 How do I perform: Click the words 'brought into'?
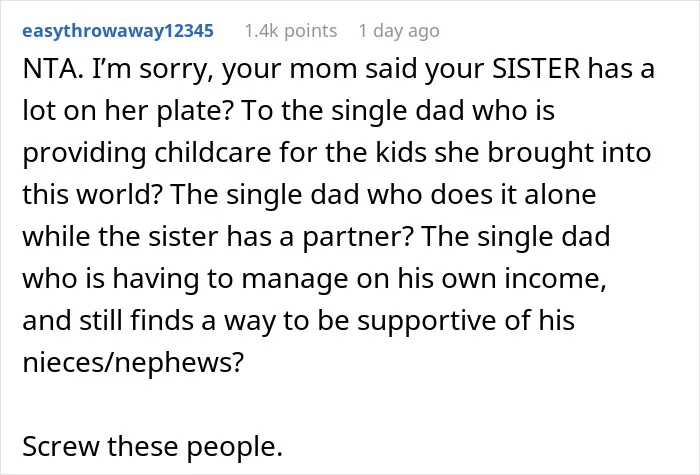click(569, 153)
